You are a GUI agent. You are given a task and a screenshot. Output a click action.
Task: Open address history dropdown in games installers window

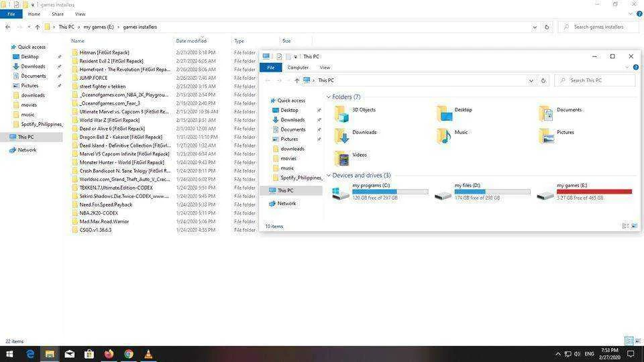535,27
